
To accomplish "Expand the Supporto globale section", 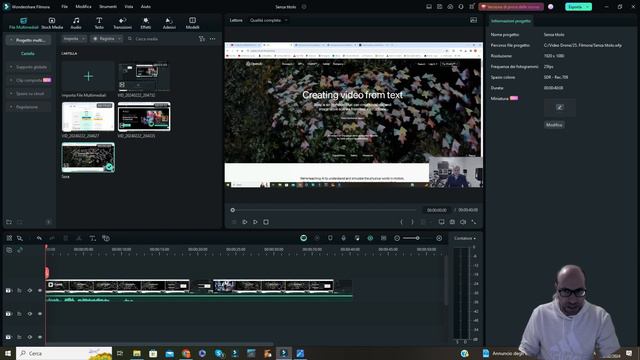I will point(28,67).
